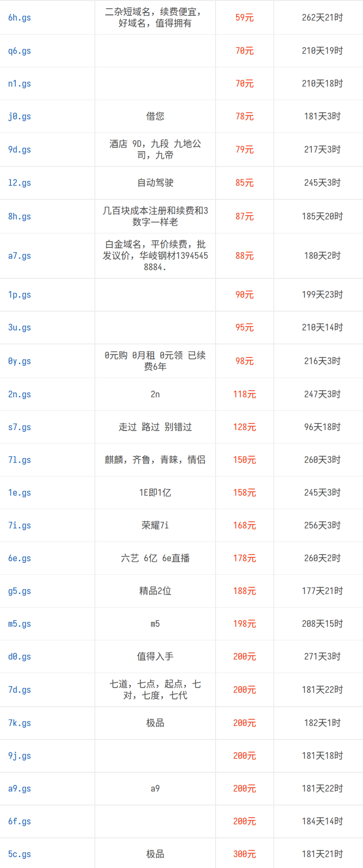Screen dimensions: 363x868
Task: Click the 6e.gs domain link
Action: [20, 558]
